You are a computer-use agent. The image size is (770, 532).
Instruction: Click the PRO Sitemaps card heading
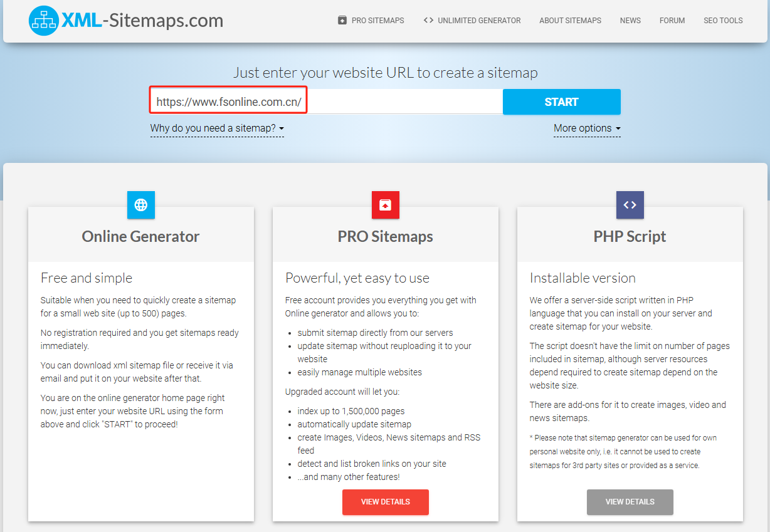[386, 236]
